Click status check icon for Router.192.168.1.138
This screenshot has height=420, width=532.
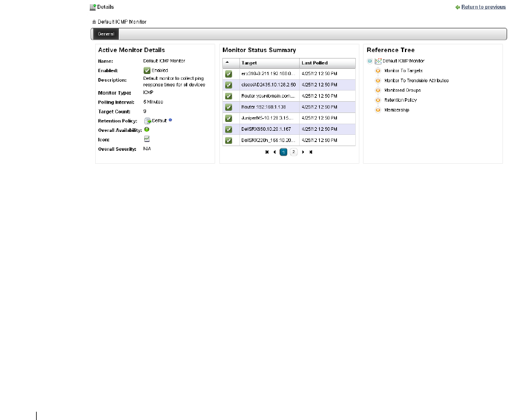coord(229,107)
